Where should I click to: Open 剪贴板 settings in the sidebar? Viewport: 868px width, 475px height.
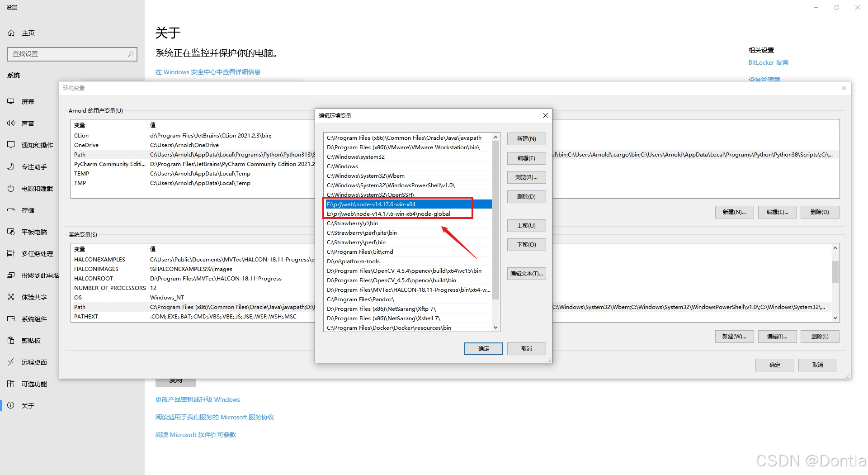click(28, 340)
